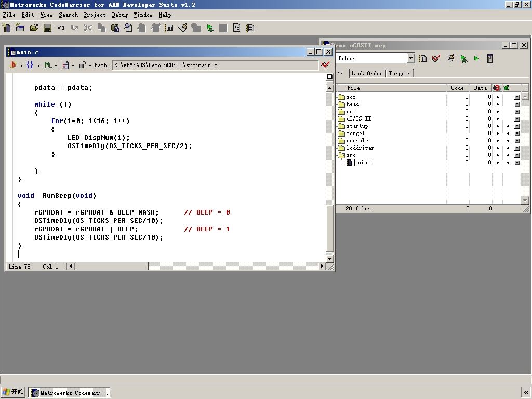Open the markers M. dropdown

pos(50,65)
